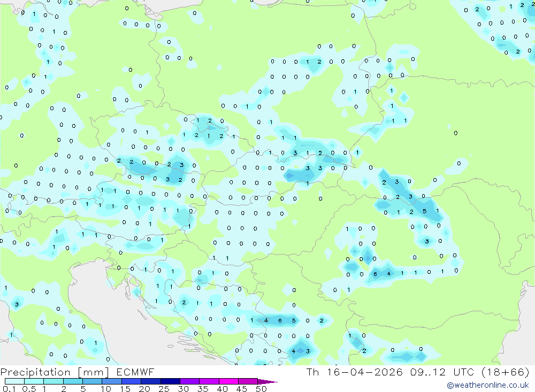This screenshot has width=535, height=392.
Task: Click the 0.5–1 mm legend color swatch
Action: click(x=34, y=381)
